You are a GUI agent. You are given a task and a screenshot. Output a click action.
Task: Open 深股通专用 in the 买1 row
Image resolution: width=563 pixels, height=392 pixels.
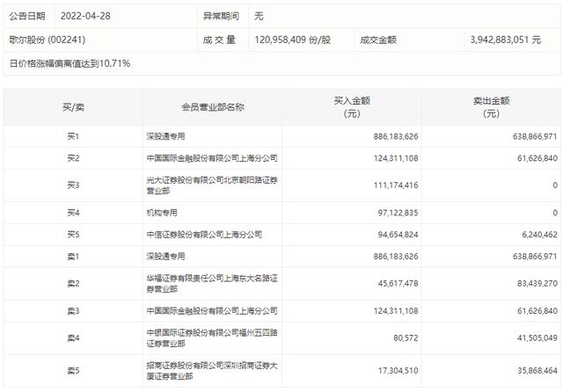(165, 136)
